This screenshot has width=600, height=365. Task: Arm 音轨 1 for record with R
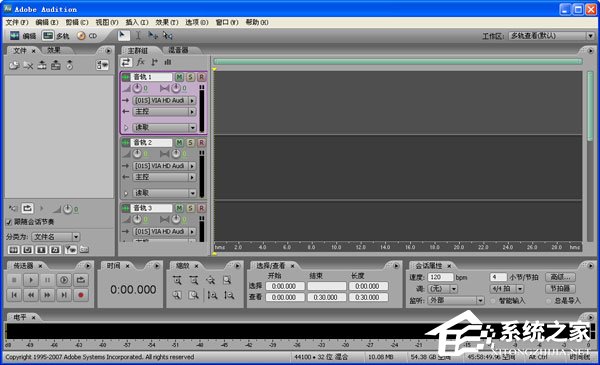click(201, 77)
